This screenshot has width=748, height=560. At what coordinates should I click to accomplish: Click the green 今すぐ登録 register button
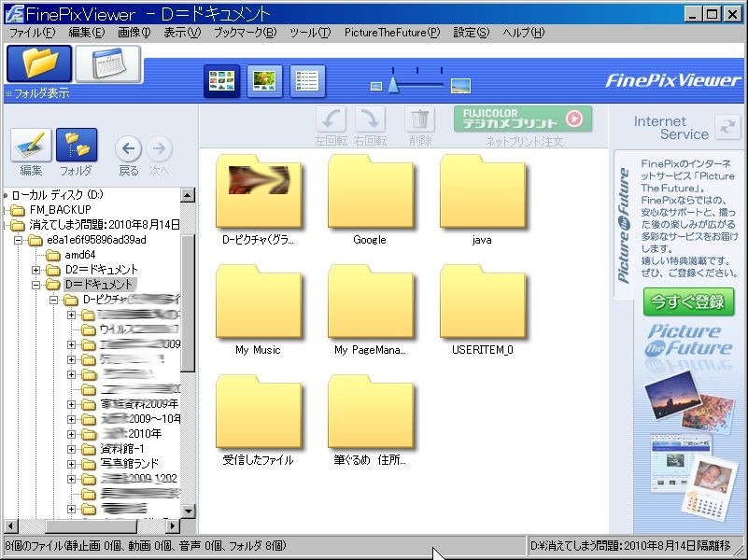[x=688, y=301]
